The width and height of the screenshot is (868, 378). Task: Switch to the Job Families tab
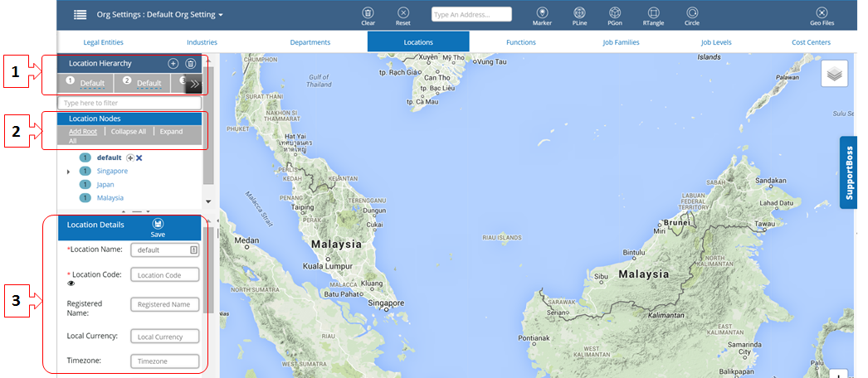(621, 42)
